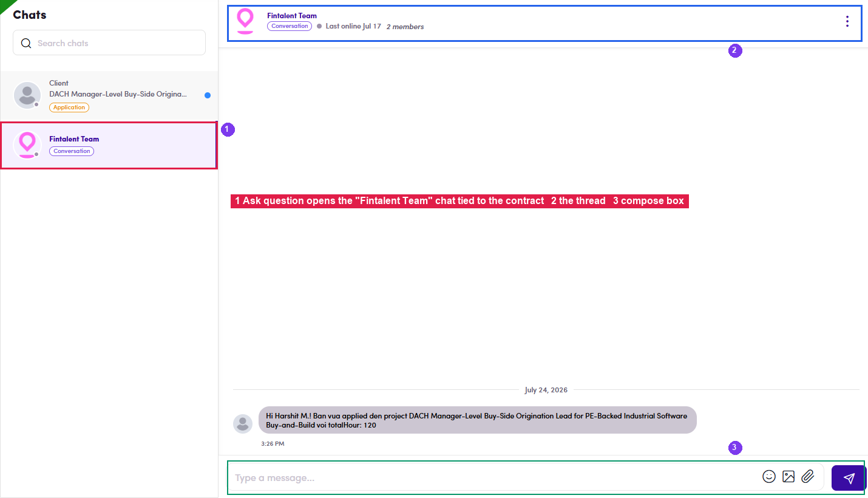Click the search magnifier icon in Chats

(26, 43)
